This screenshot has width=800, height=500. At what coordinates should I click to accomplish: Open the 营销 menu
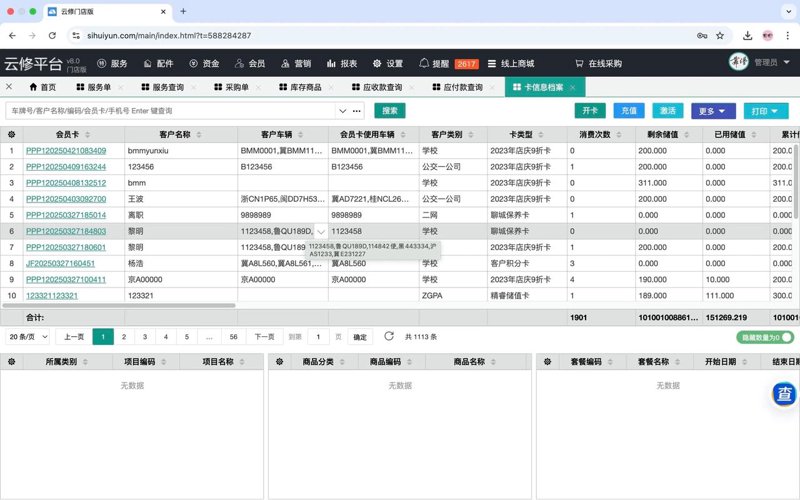296,63
